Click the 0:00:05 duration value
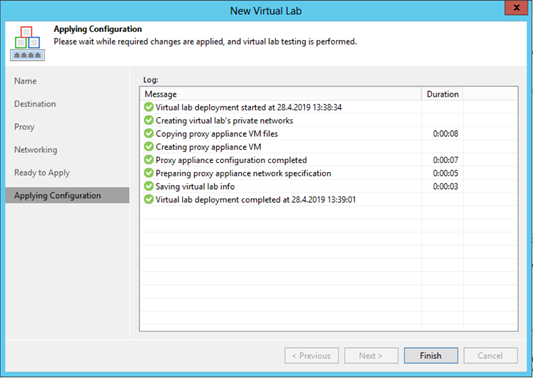533x378 pixels. pos(446,173)
